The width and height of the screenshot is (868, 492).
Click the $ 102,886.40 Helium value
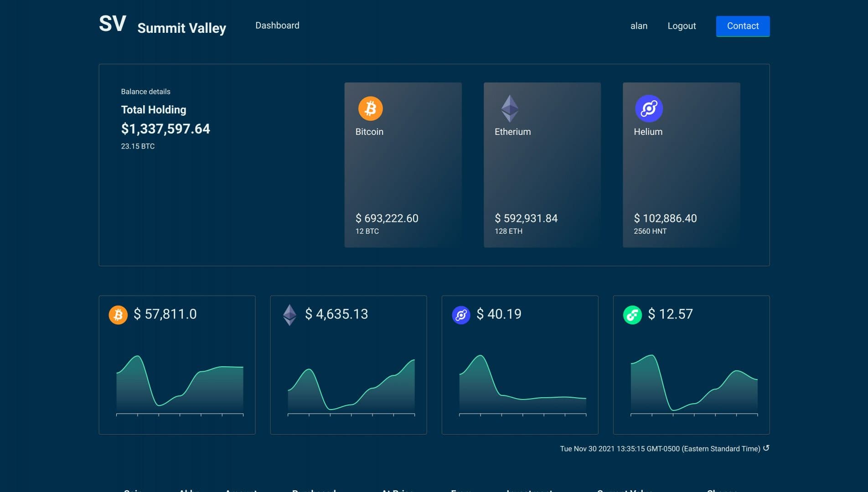pos(665,218)
